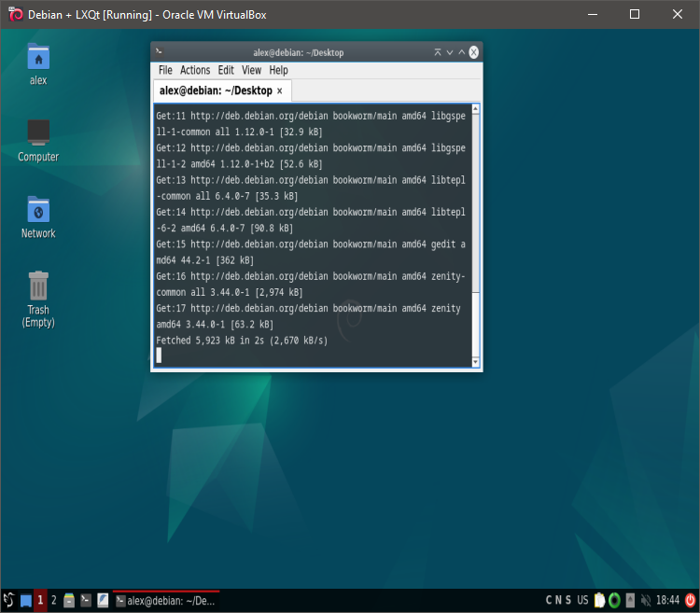This screenshot has width=700, height=613.
Task: Close the terminal window with X button
Action: pos(473,52)
